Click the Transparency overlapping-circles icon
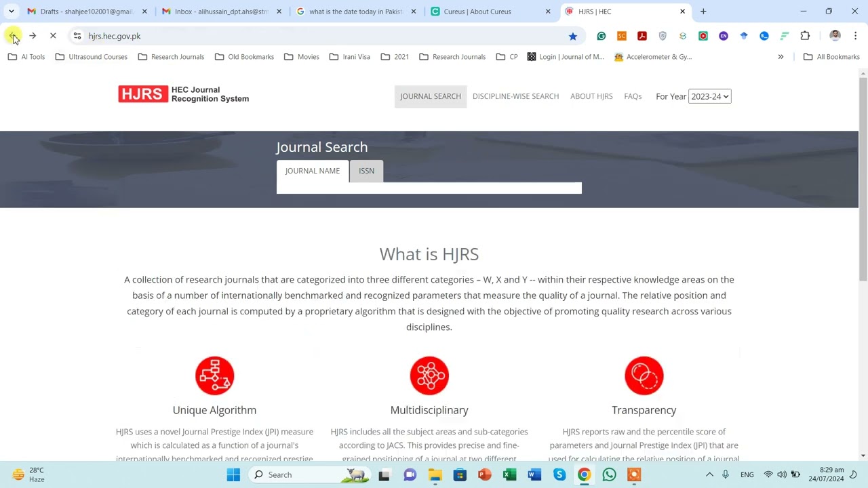Screen dimensions: 868x488 [x=644, y=375]
